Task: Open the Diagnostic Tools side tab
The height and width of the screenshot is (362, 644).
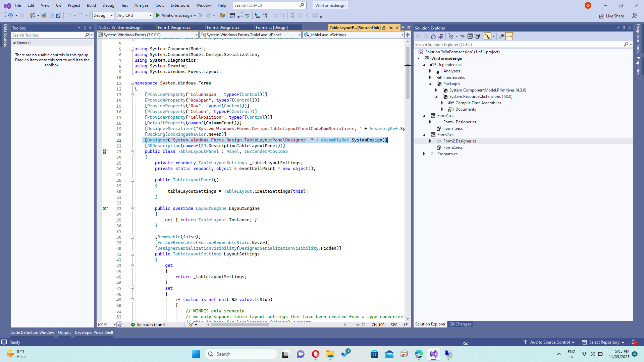Action: coord(638,39)
